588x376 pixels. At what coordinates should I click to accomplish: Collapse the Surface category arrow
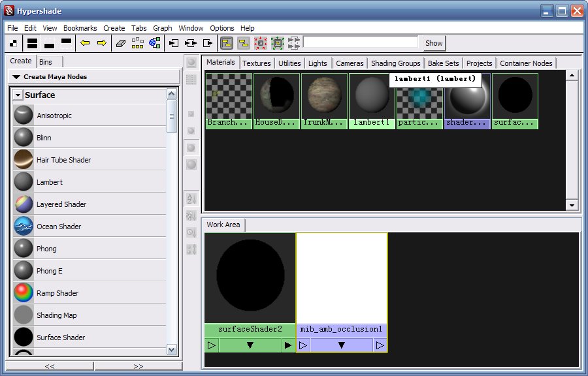pyautogui.click(x=18, y=95)
